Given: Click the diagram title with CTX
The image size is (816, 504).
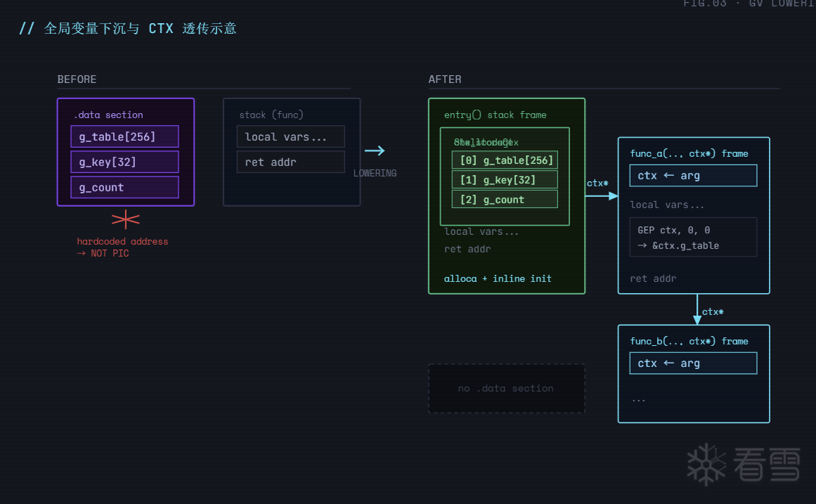Looking at the screenshot, I should (x=128, y=28).
